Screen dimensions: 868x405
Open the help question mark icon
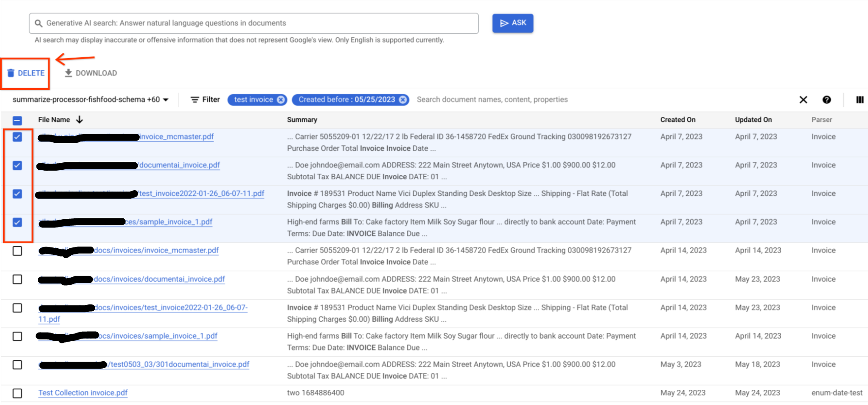pyautogui.click(x=826, y=100)
